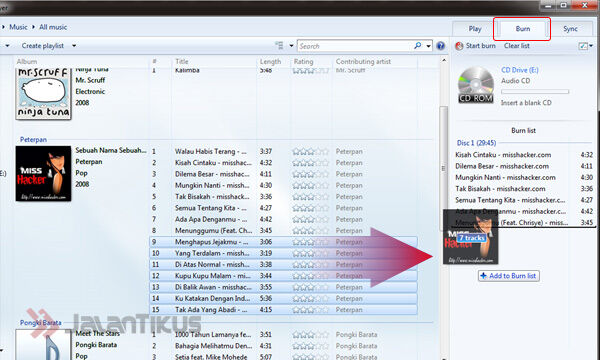Select track Walau Habis Terang
Viewport: 600px width, 360px height.
click(x=210, y=151)
